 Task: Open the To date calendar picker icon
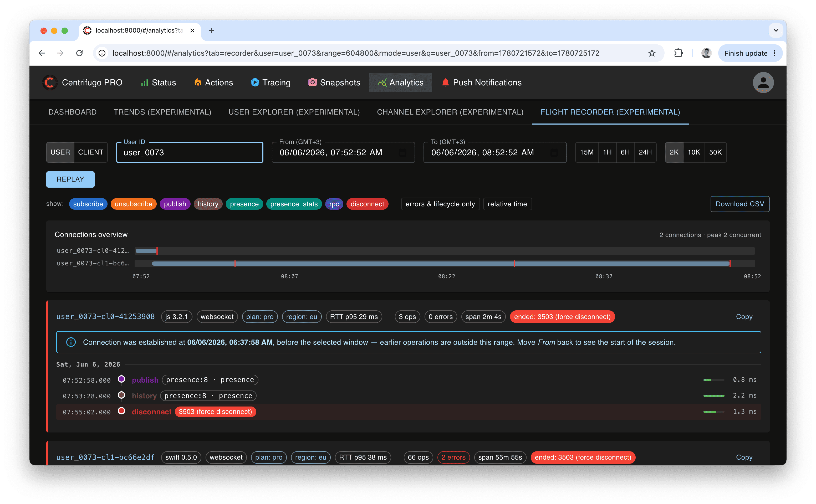[x=554, y=152]
